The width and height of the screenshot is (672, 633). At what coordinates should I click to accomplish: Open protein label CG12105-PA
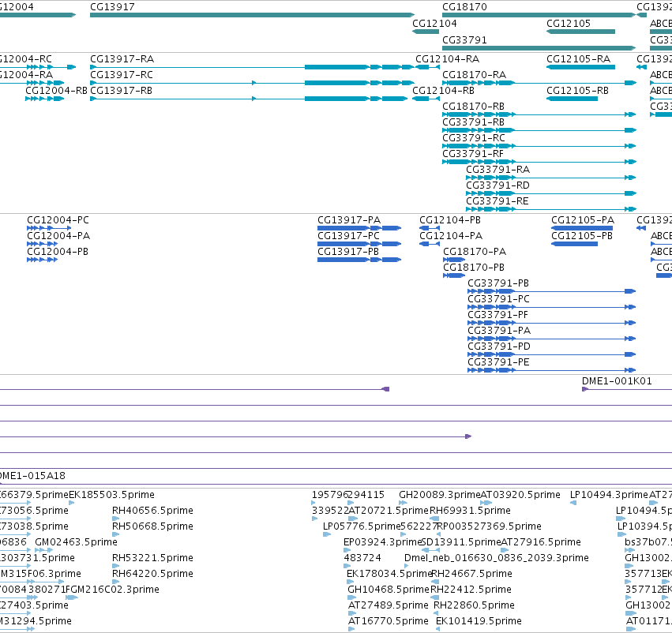(x=583, y=220)
